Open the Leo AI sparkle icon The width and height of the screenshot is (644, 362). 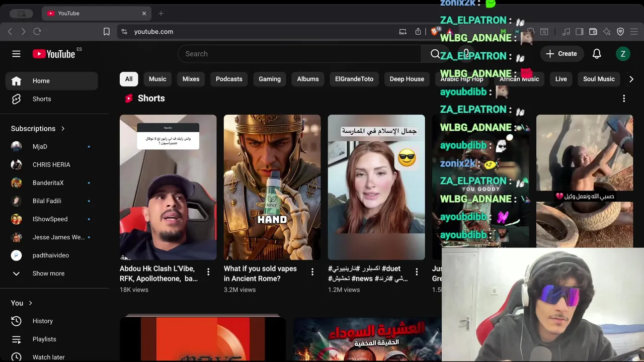(607, 32)
